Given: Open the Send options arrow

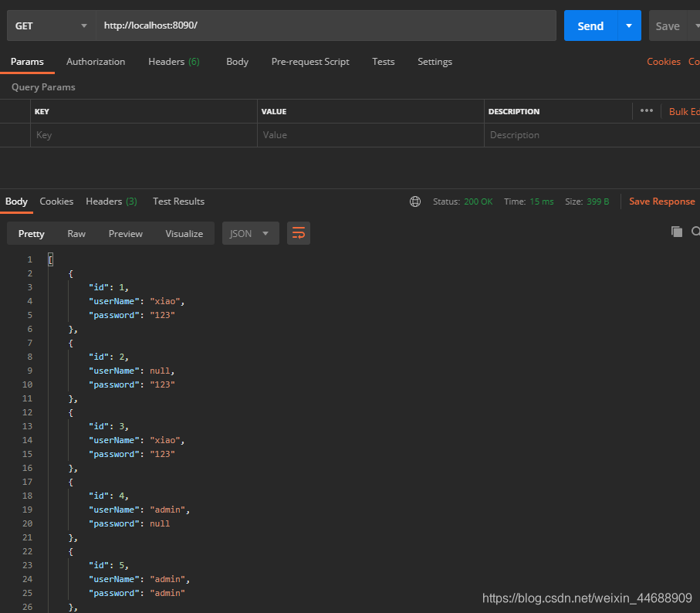Looking at the screenshot, I should click(629, 26).
